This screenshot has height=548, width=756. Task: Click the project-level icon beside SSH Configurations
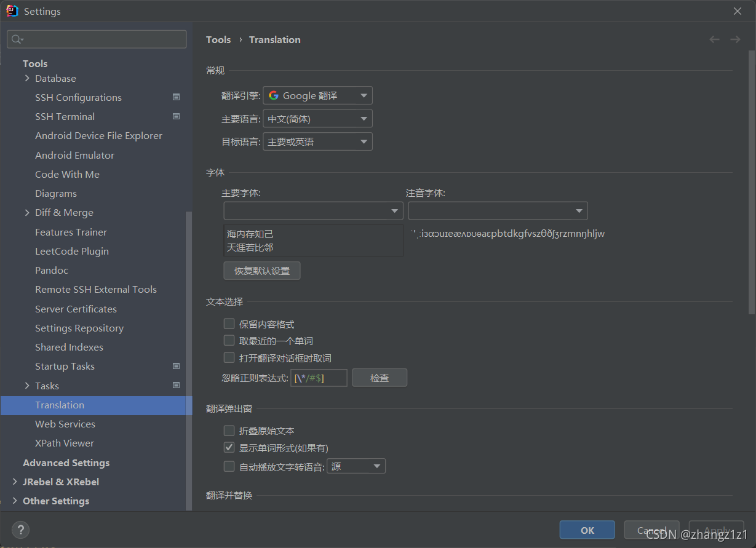coord(176,97)
